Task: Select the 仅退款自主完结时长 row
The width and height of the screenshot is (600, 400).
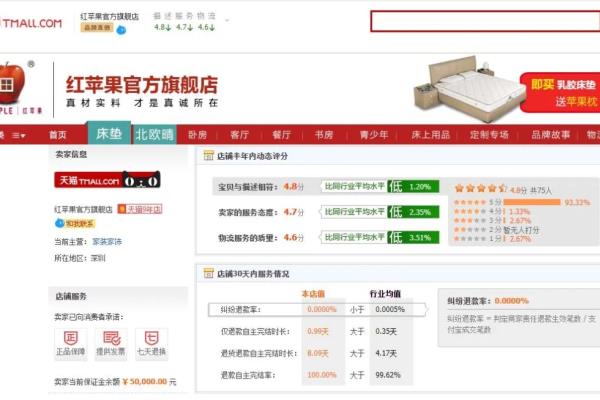Action: 311,331
